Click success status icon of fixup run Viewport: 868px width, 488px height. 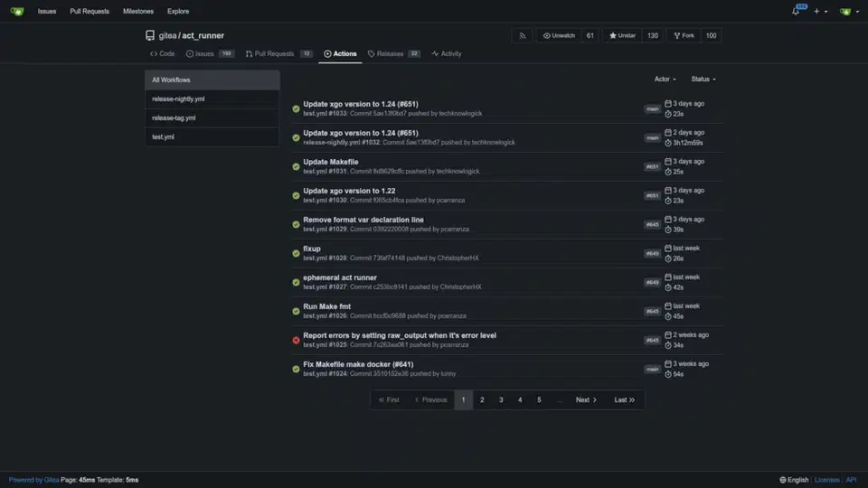pos(297,253)
